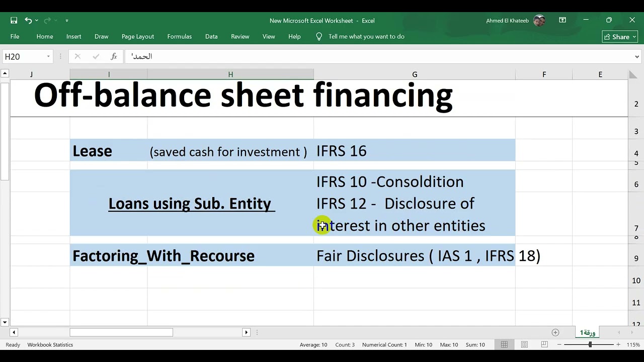Open the Name Box dropdown arrow
The height and width of the screenshot is (362, 644).
point(48,56)
